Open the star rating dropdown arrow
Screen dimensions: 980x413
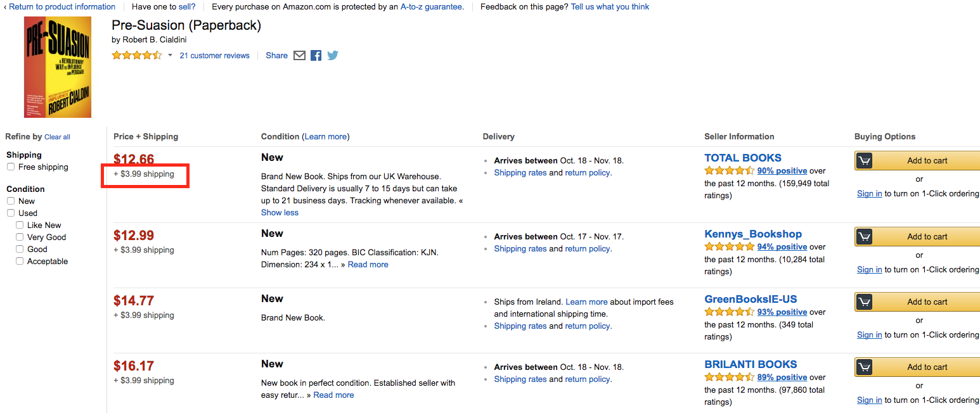tap(170, 56)
